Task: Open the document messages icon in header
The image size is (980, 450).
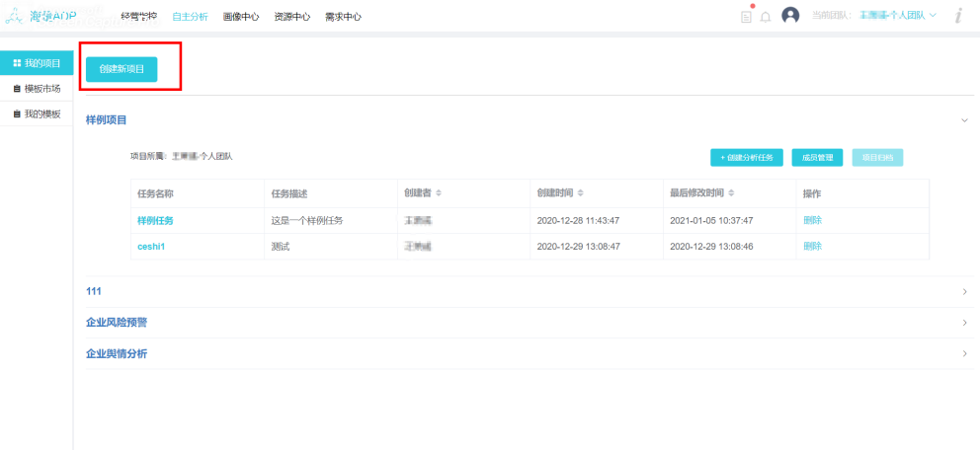Action: pos(747,17)
